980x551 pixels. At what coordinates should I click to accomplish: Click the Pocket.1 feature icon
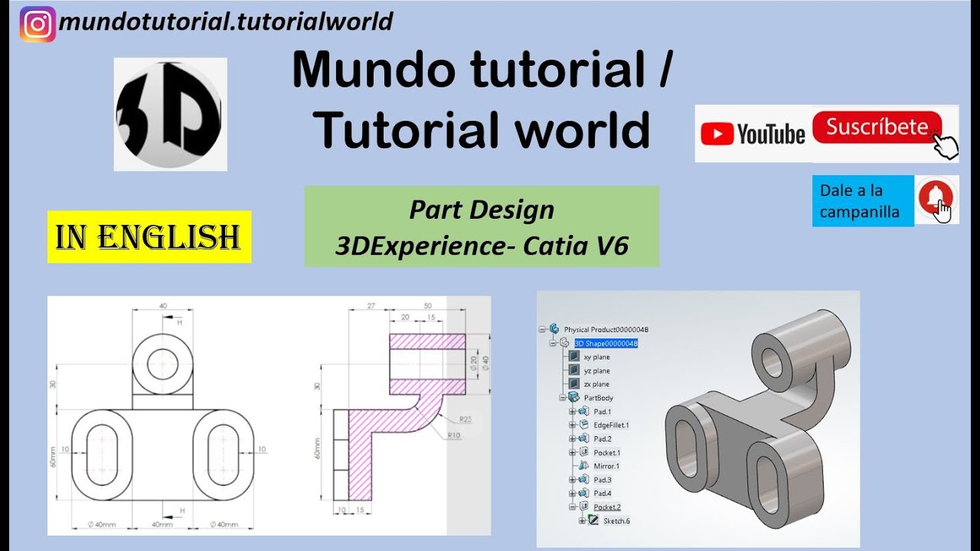(x=583, y=452)
